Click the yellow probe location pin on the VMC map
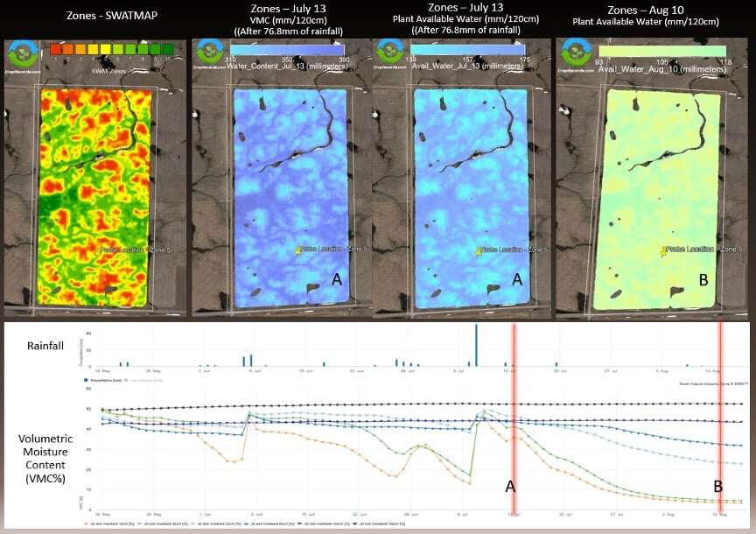Viewport: 756px width, 534px height. tap(297, 250)
